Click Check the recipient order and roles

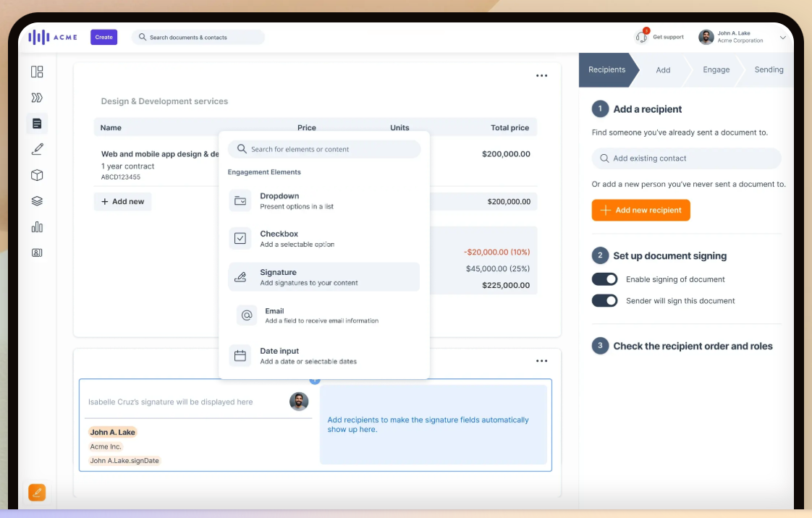click(x=693, y=346)
